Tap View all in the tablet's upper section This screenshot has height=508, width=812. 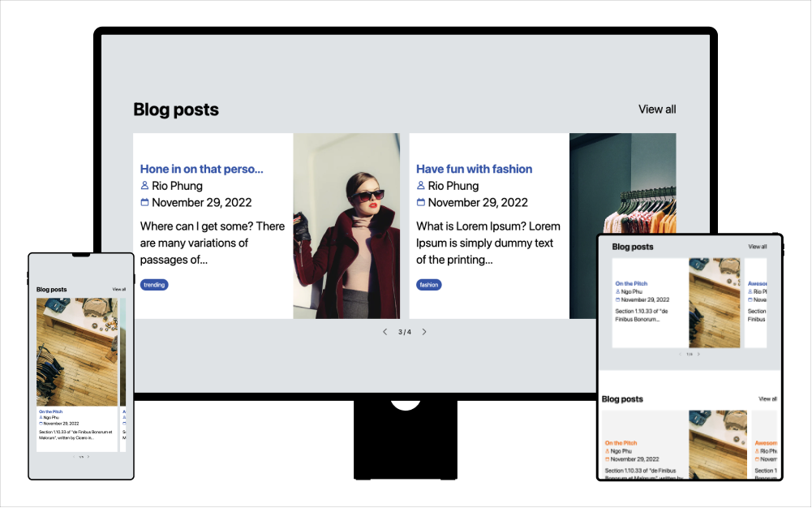coord(758,247)
